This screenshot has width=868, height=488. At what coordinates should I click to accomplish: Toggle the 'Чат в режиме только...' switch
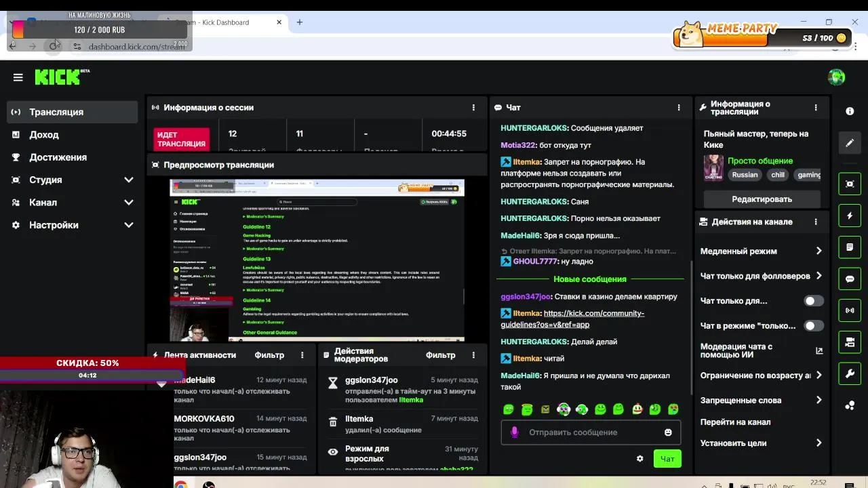coord(814,326)
